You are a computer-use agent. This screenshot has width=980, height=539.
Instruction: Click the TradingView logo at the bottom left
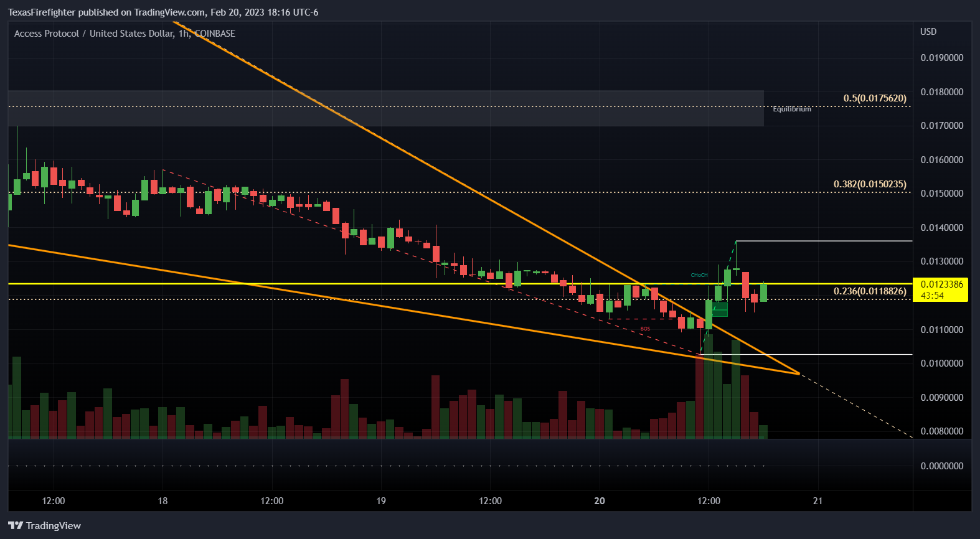click(x=44, y=526)
